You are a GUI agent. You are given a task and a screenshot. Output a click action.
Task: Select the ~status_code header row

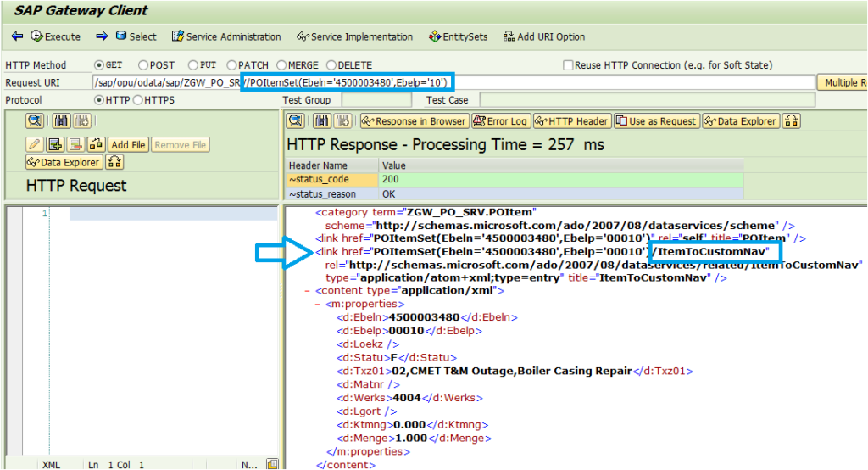pos(332,179)
